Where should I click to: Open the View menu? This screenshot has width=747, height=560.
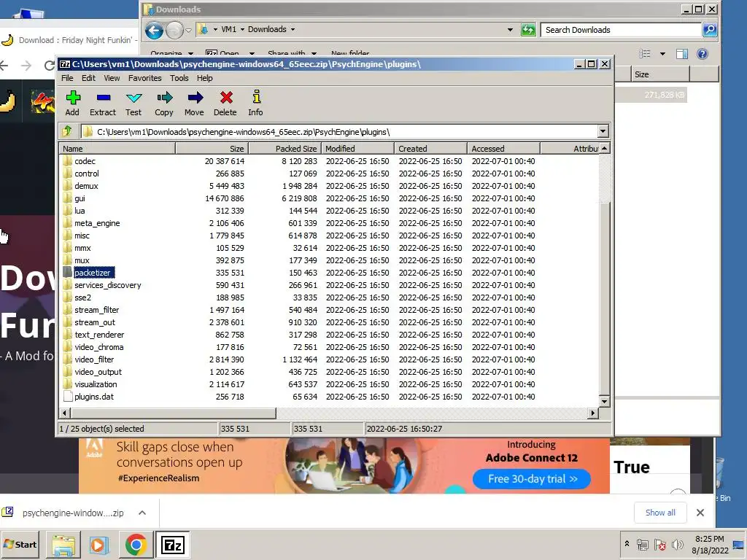tap(112, 78)
